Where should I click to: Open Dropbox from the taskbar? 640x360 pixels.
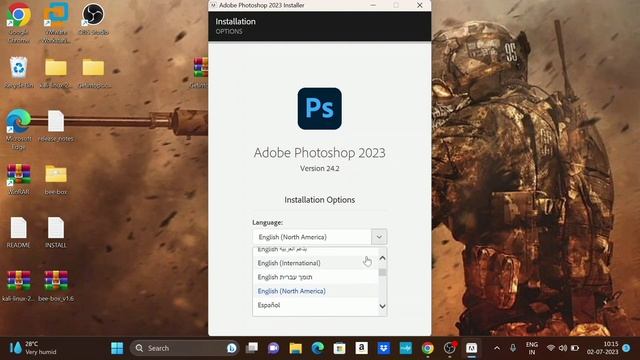383,348
